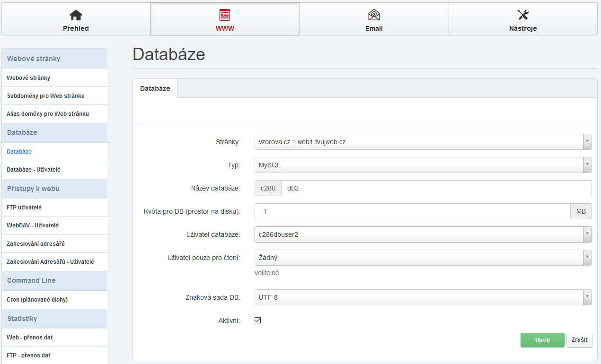601x364 pixels.
Task: Open Subdomény pro Web stránku
Action: click(45, 96)
